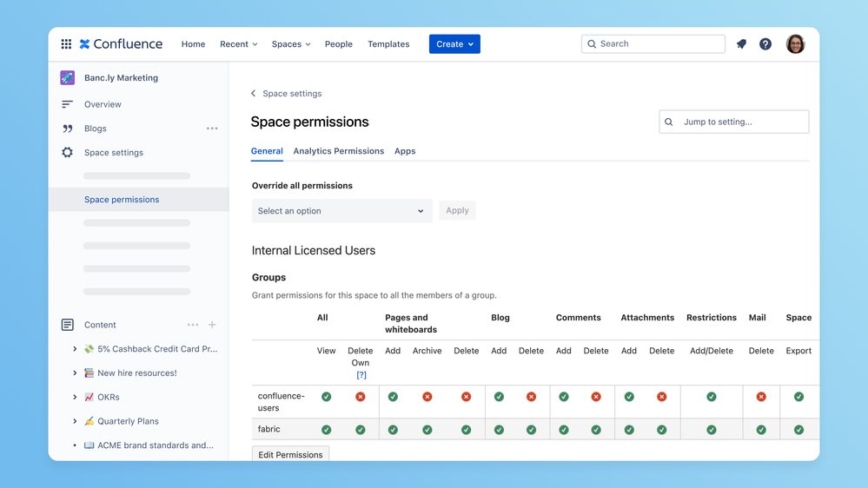This screenshot has height=488, width=868.
Task: Open the Quarterly Plans page link
Action: [x=128, y=421]
